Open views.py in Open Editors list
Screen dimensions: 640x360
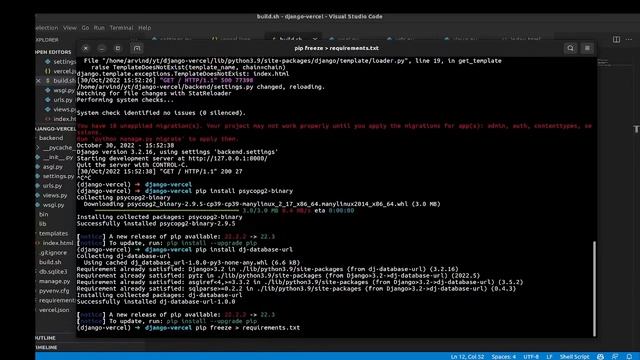(x=60, y=109)
